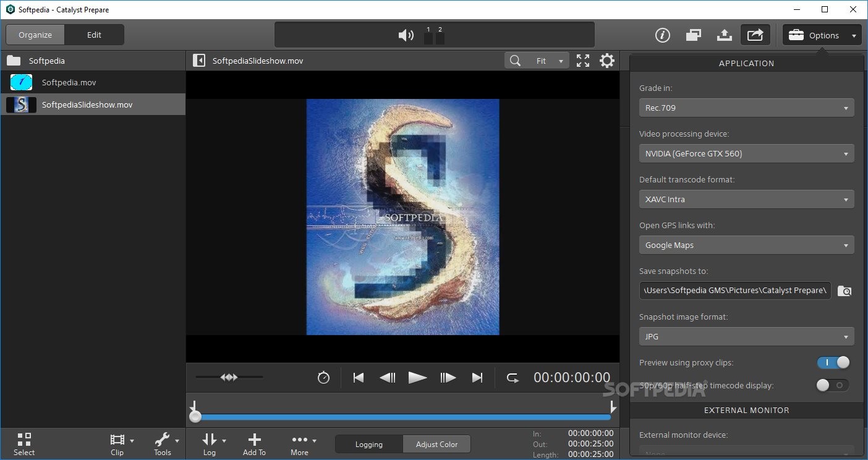Step forward one frame
Screen dimensions: 868x460
pos(448,378)
